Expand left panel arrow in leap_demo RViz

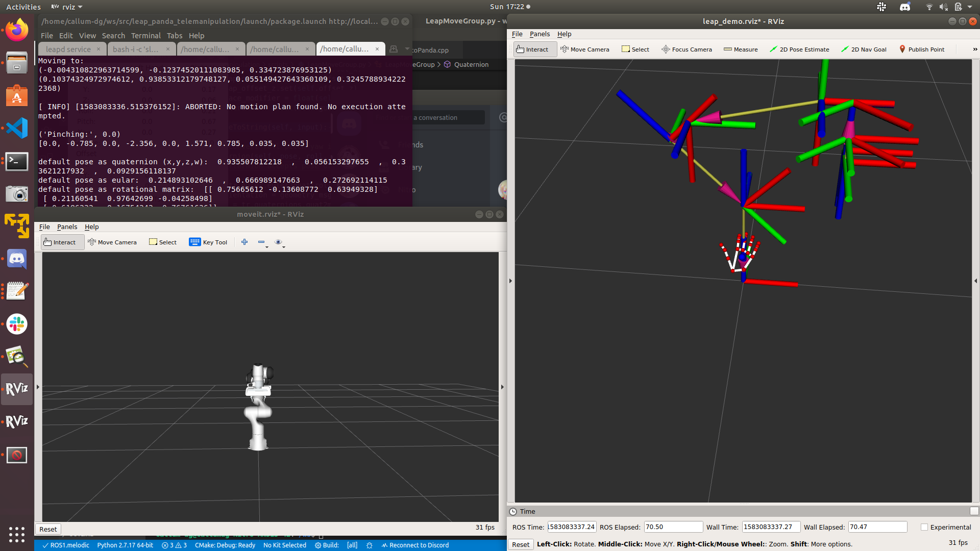coord(510,281)
